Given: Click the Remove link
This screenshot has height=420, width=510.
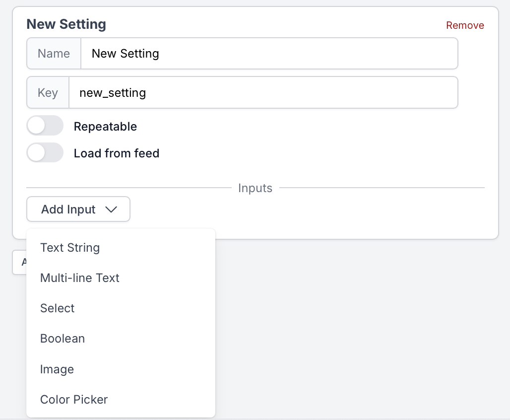Looking at the screenshot, I should point(465,25).
